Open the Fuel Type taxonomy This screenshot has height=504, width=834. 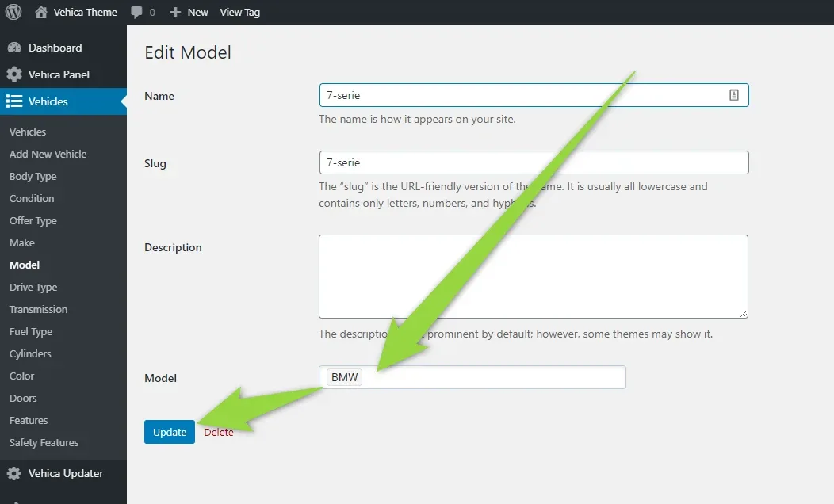[x=31, y=332]
